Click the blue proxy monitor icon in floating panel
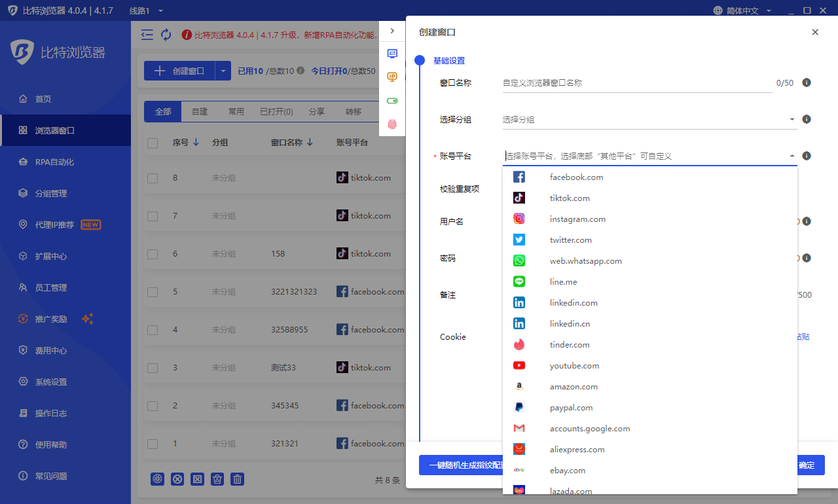 pyautogui.click(x=392, y=54)
